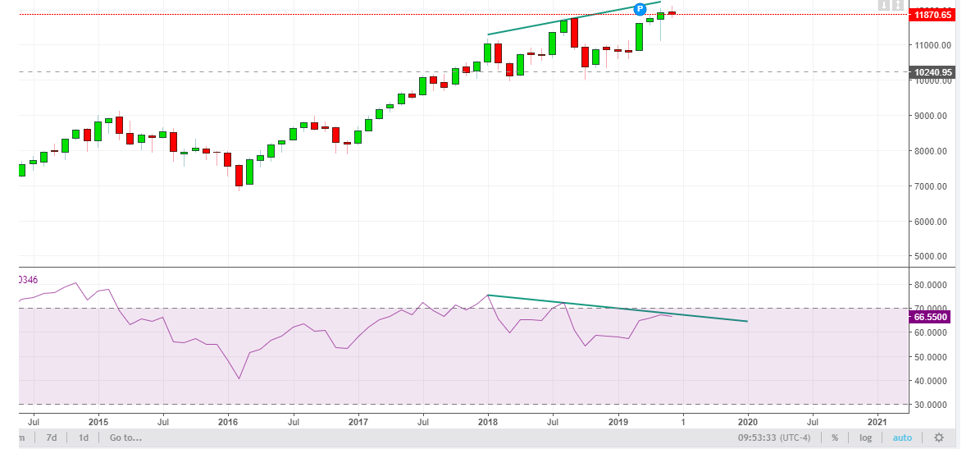
Task: Click the purple 66.5500 RSI value label
Action: pos(932,316)
